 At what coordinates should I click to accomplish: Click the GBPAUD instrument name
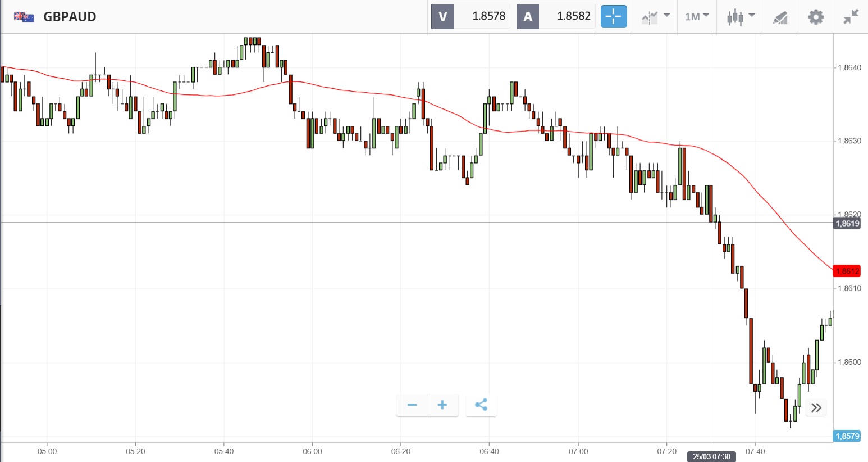click(x=70, y=16)
